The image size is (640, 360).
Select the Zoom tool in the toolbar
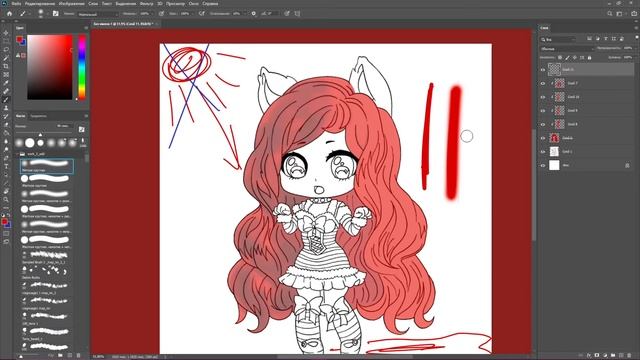tap(6, 200)
